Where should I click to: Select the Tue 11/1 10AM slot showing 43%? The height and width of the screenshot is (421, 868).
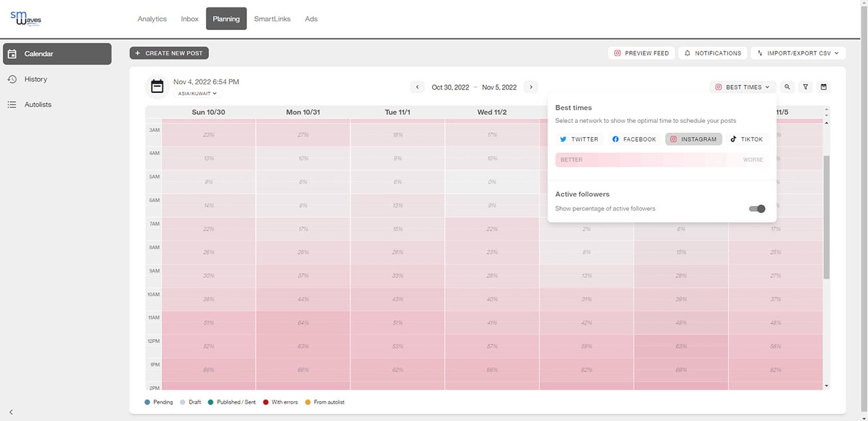[x=398, y=299]
